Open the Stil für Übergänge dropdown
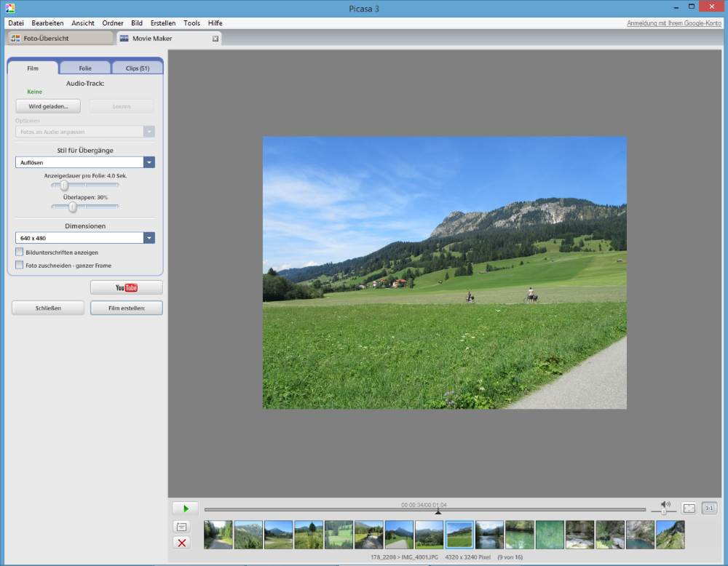The height and width of the screenshot is (566, 728). coord(149,162)
